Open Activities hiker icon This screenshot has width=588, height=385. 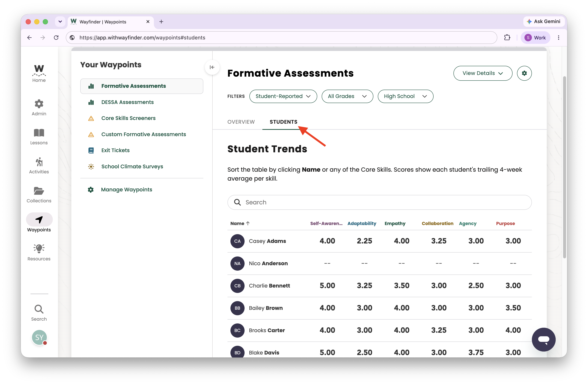(x=39, y=162)
